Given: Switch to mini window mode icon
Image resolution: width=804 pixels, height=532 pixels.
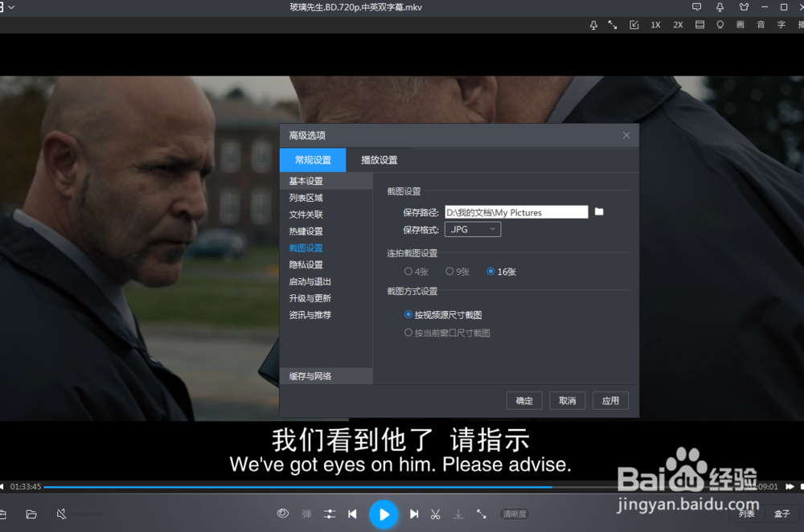Looking at the screenshot, I should pos(634,25).
